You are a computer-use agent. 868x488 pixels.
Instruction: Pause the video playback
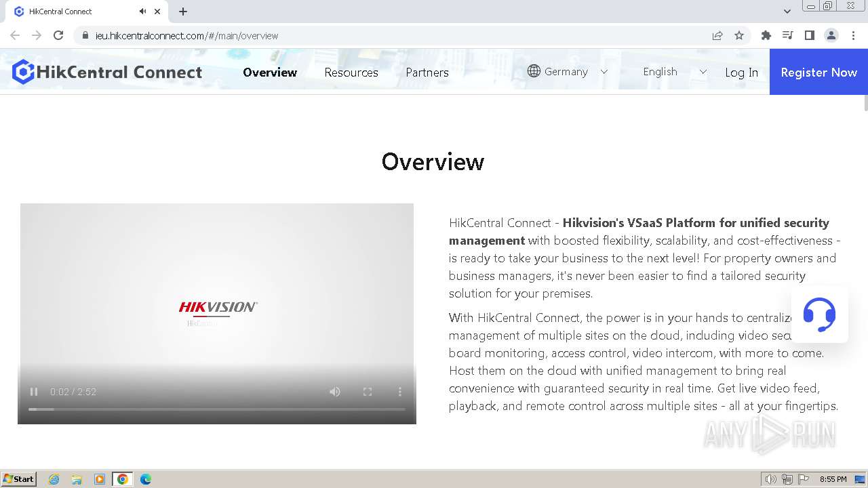[34, 392]
